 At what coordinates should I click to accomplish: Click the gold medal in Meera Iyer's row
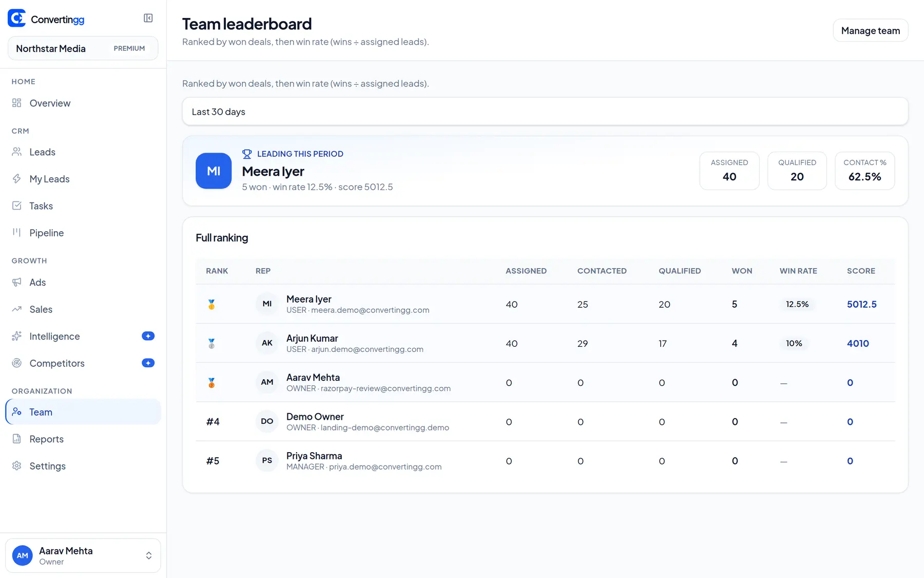point(211,304)
